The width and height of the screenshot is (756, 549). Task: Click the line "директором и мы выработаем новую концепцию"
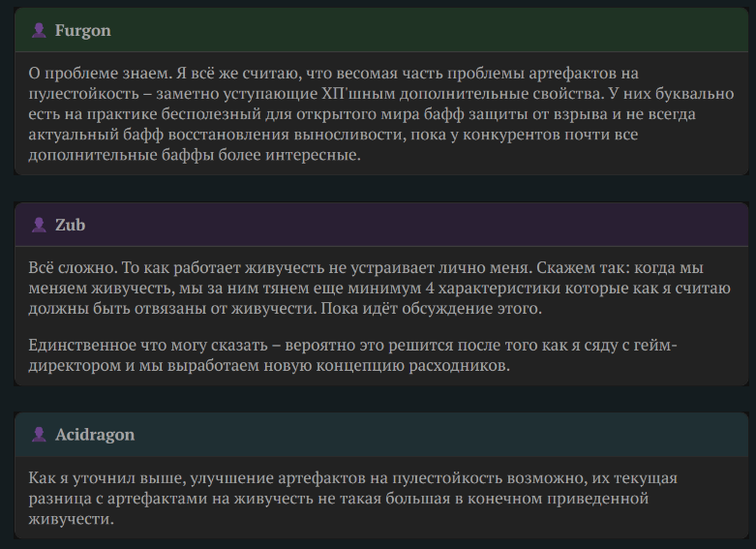click(x=269, y=366)
